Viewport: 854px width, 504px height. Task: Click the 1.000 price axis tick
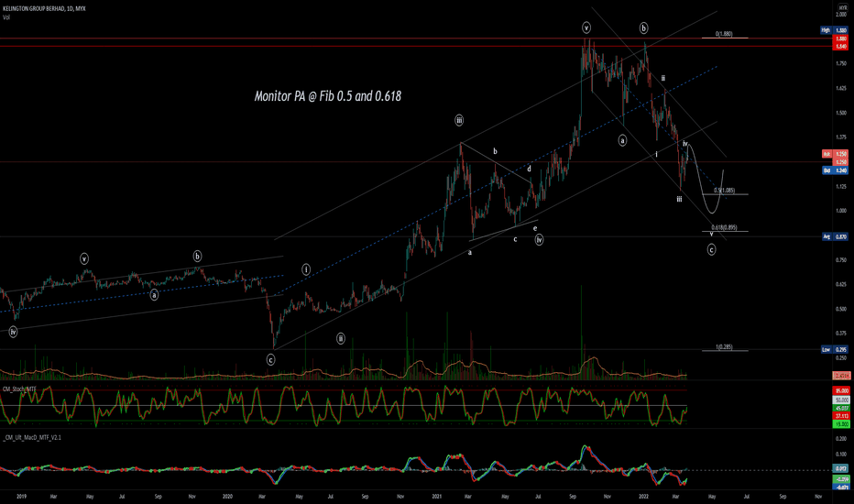(841, 211)
